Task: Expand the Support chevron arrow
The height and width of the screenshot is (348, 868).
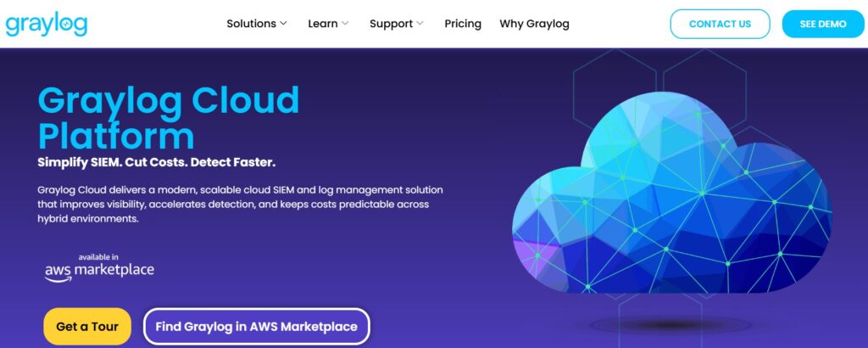Action: pos(420,24)
